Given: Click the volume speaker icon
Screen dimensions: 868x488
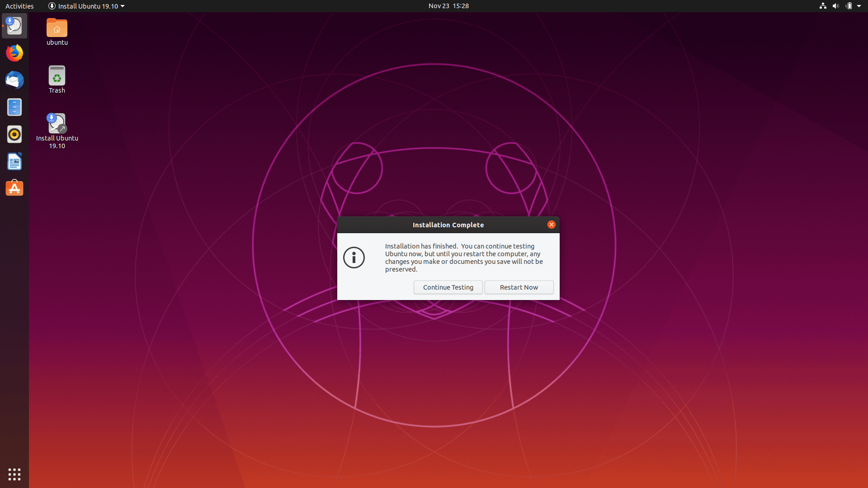Looking at the screenshot, I should (x=835, y=6).
